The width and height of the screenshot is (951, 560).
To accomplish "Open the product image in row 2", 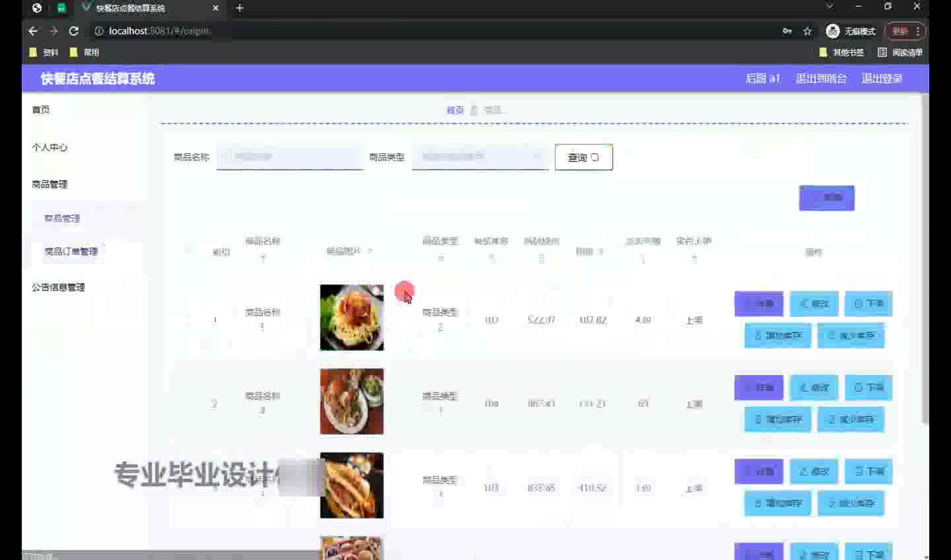I will point(352,402).
